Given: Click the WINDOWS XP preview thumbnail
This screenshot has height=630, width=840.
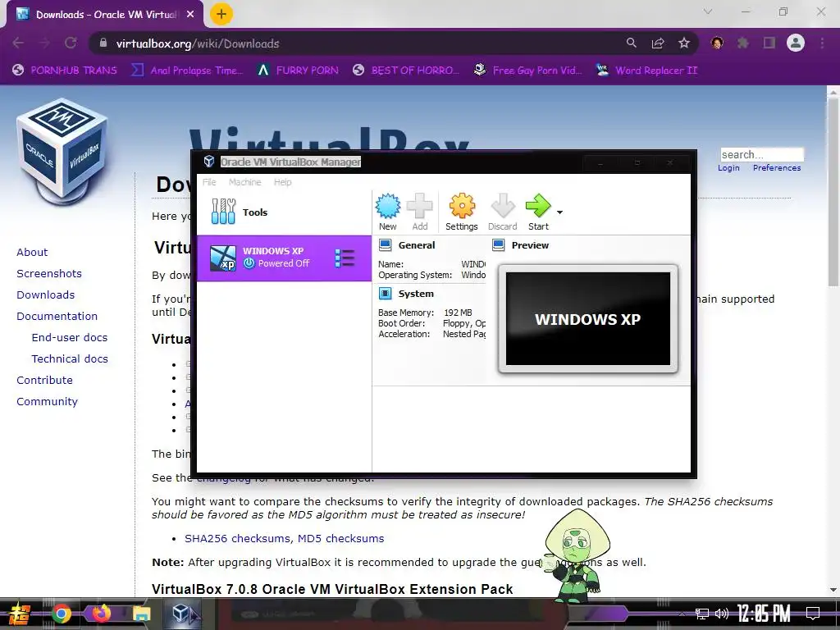Looking at the screenshot, I should click(x=588, y=319).
